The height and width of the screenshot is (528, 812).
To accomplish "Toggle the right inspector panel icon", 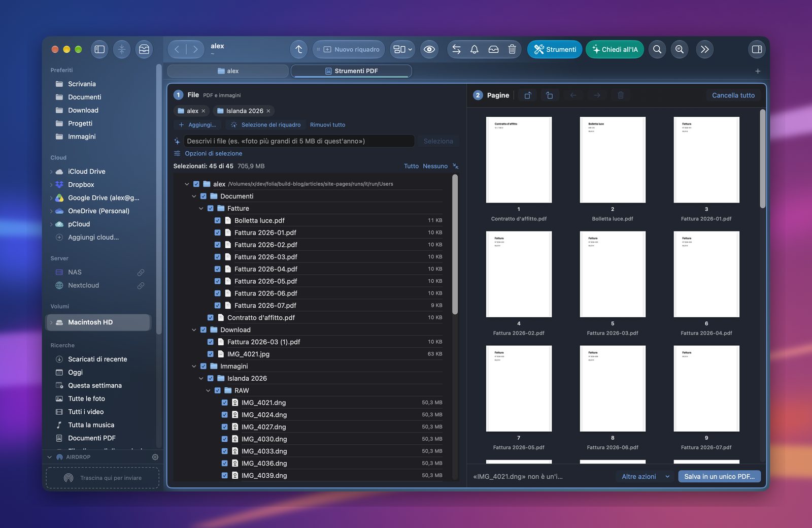I will pyautogui.click(x=757, y=49).
